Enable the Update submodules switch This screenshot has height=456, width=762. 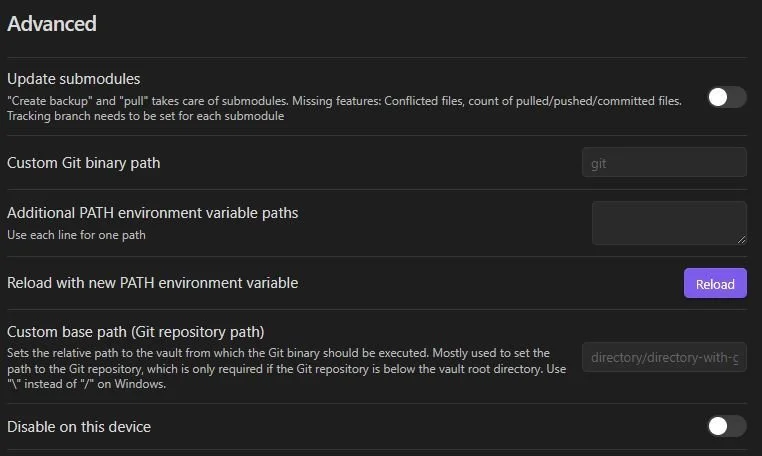(x=726, y=97)
